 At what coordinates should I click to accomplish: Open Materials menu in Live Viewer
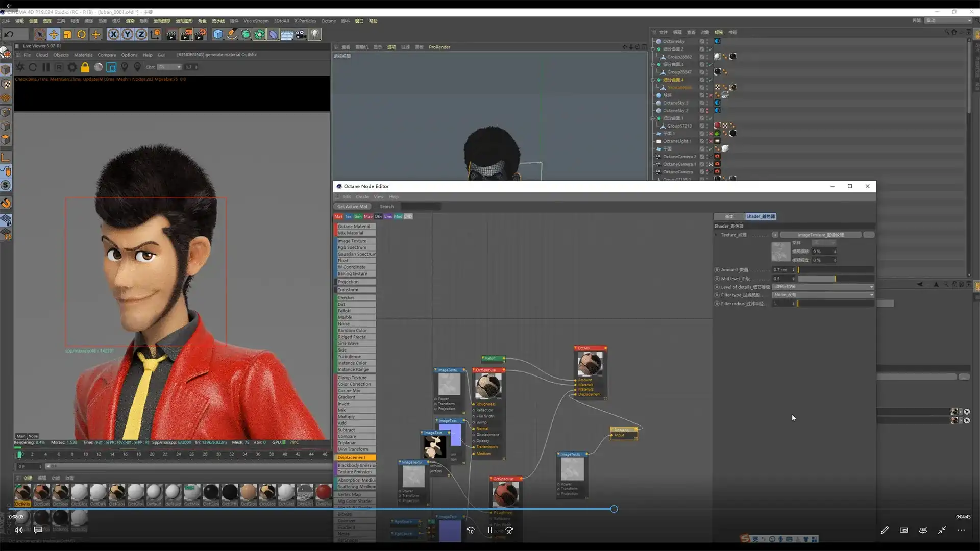tap(83, 55)
